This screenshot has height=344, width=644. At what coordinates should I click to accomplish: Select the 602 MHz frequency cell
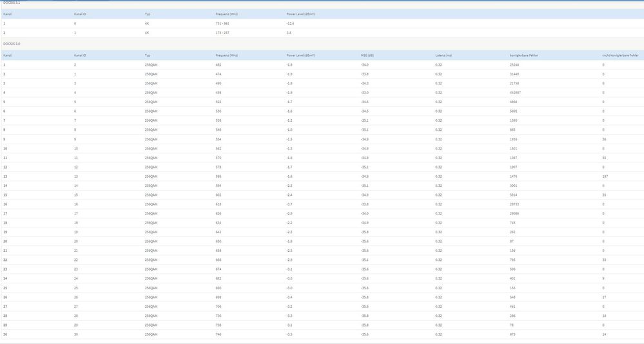[219, 195]
